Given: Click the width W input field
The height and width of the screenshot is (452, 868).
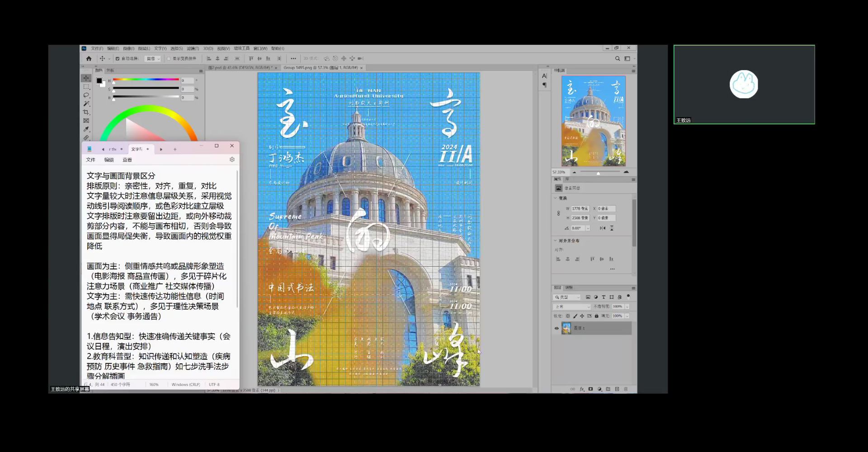Looking at the screenshot, I should tap(580, 209).
